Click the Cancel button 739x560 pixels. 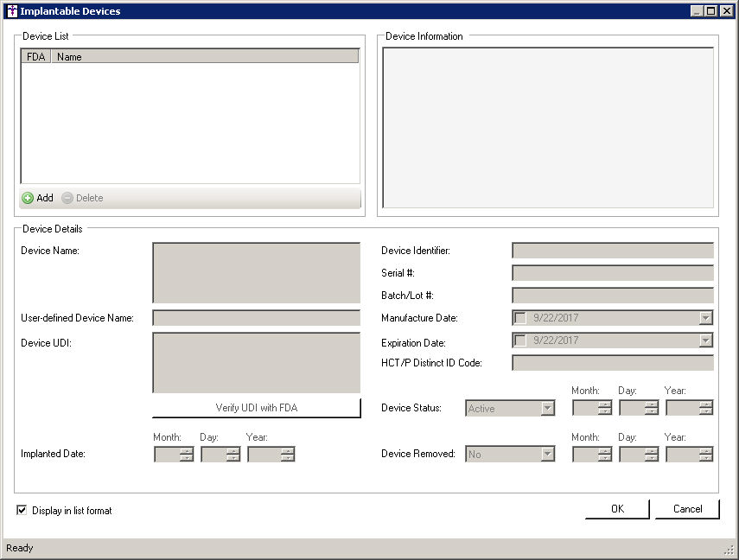(x=687, y=509)
